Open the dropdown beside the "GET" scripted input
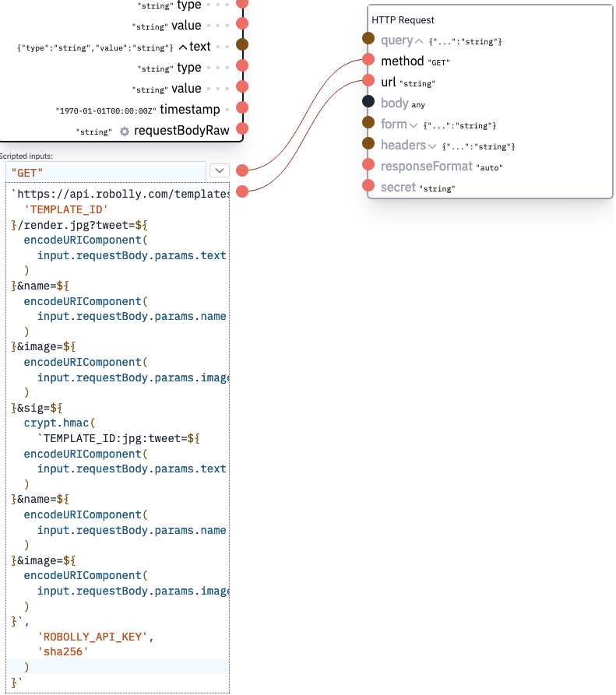The width and height of the screenshot is (616, 695). (220, 170)
